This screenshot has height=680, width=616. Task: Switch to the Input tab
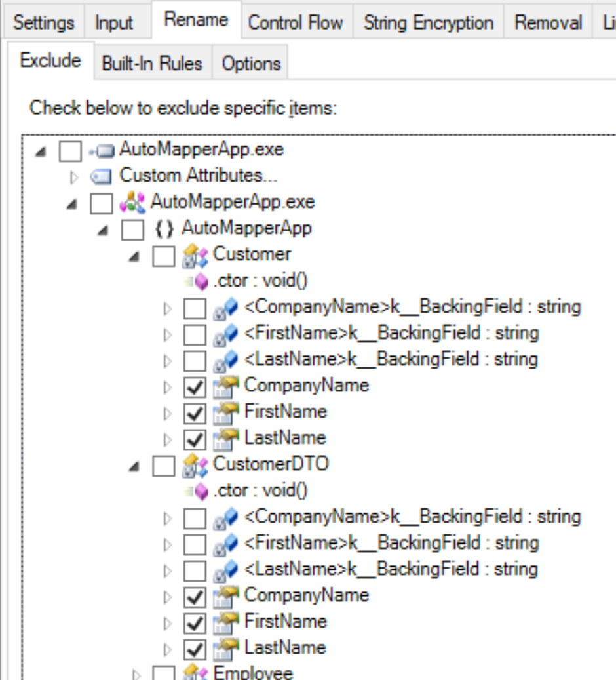point(114,22)
